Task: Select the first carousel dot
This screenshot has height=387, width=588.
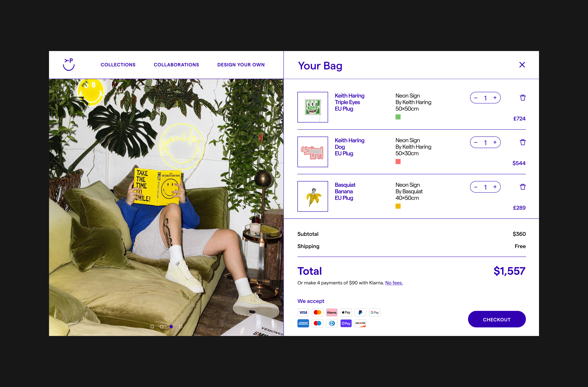Action: pos(152,326)
